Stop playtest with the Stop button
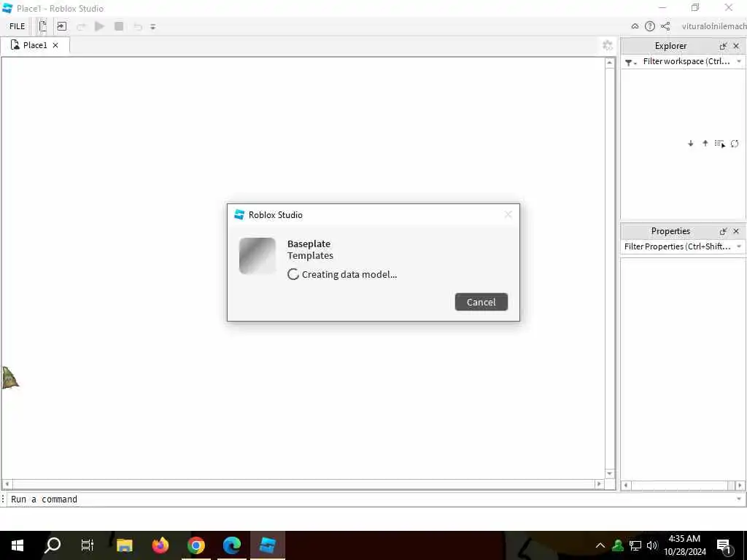Viewport: 747px width, 560px height. point(119,26)
